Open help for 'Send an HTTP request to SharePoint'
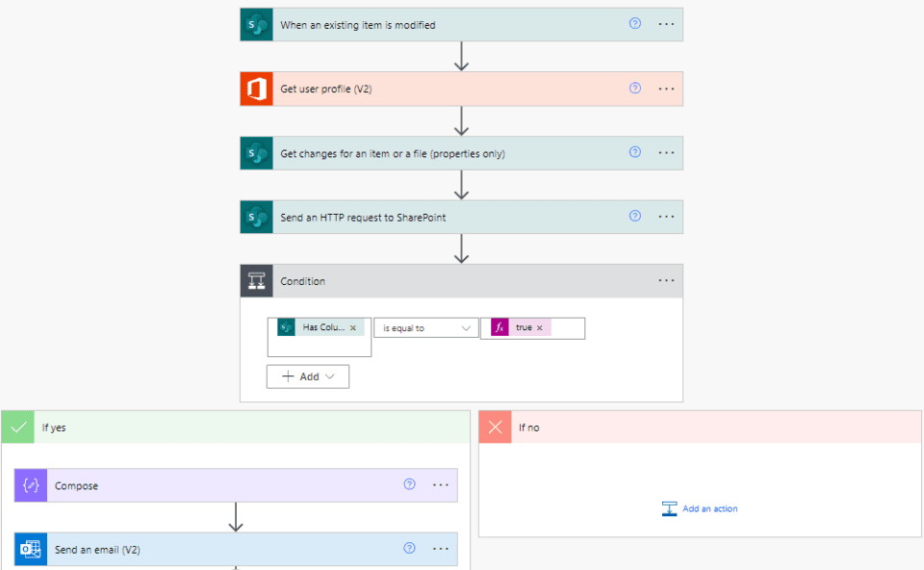 pyautogui.click(x=634, y=216)
